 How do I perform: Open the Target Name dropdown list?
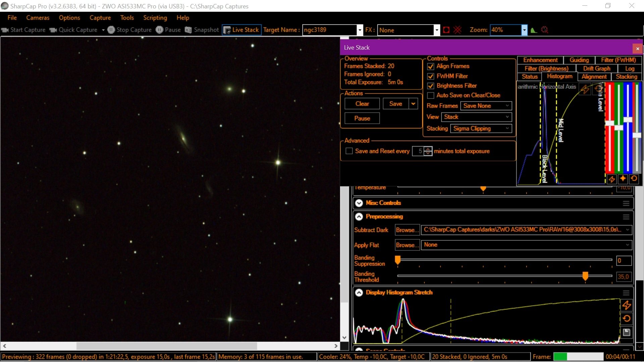coord(360,30)
